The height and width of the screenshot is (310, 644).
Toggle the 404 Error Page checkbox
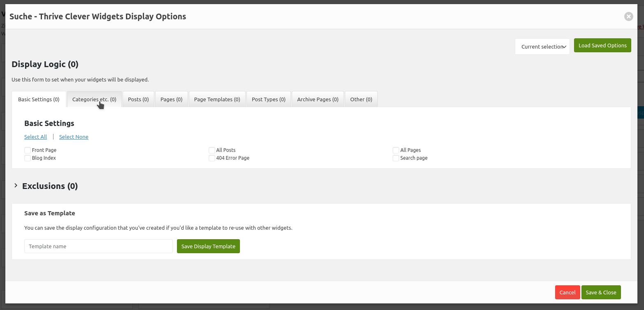pos(212,158)
